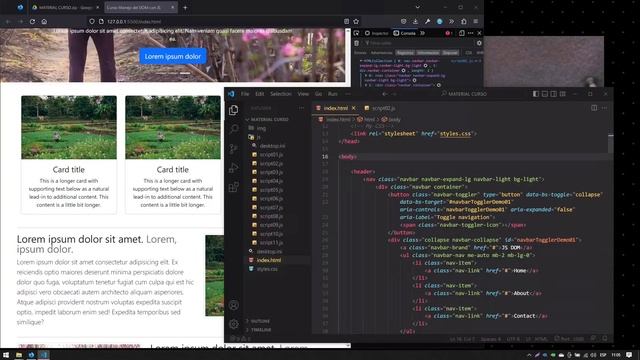Clear the console with the trash icon
This screenshot has height=360, width=640.
pyautogui.click(x=356, y=43)
